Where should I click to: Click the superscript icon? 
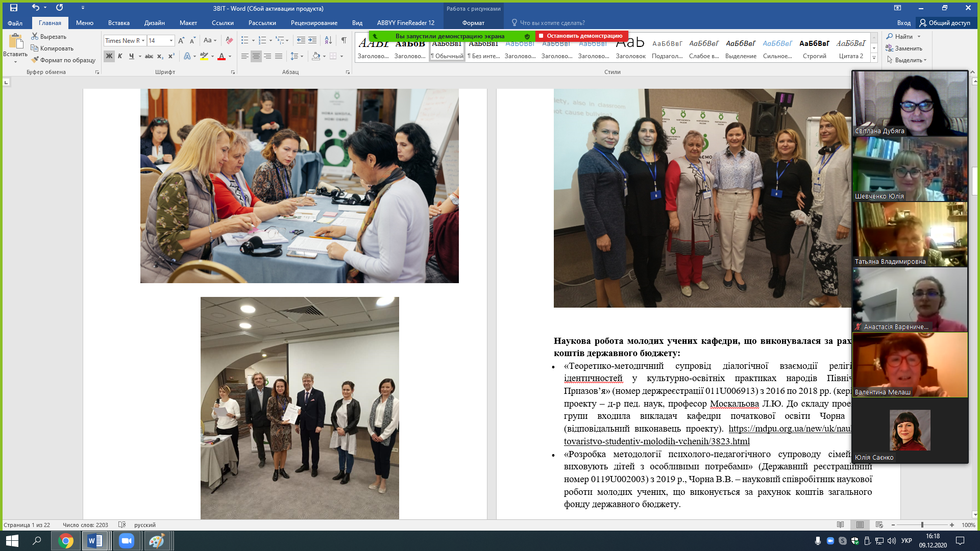tap(171, 56)
